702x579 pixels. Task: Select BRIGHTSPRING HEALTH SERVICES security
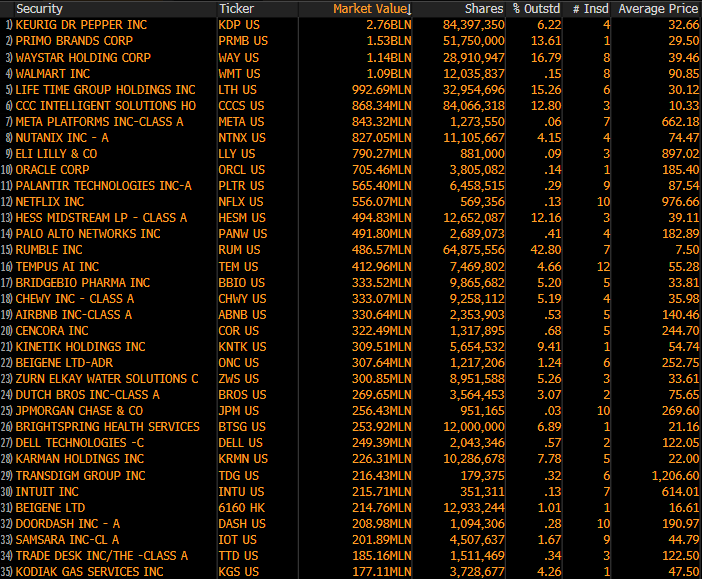pyautogui.click(x=107, y=427)
